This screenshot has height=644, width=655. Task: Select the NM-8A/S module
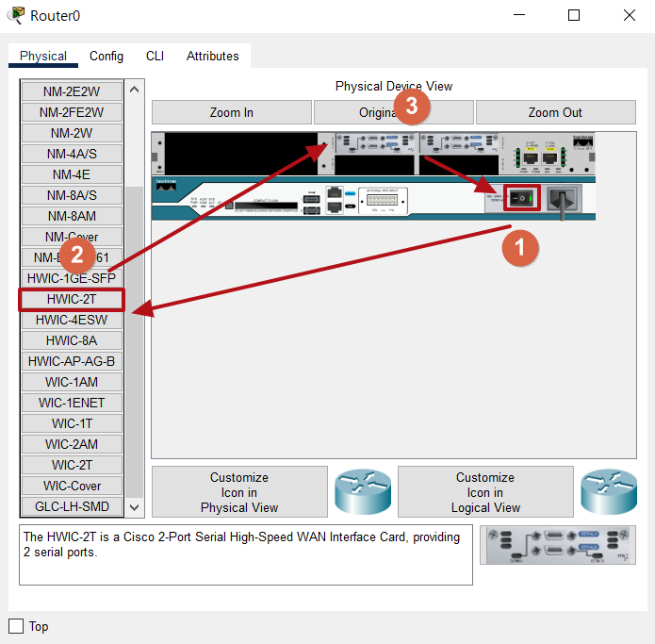coord(72,195)
